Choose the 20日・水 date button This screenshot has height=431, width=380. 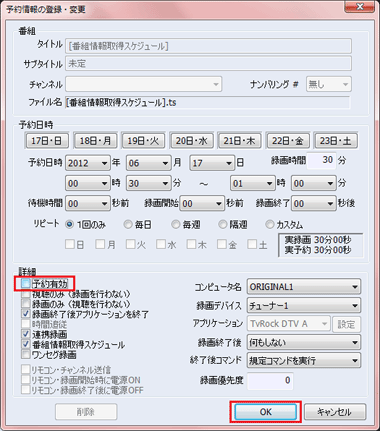192,141
